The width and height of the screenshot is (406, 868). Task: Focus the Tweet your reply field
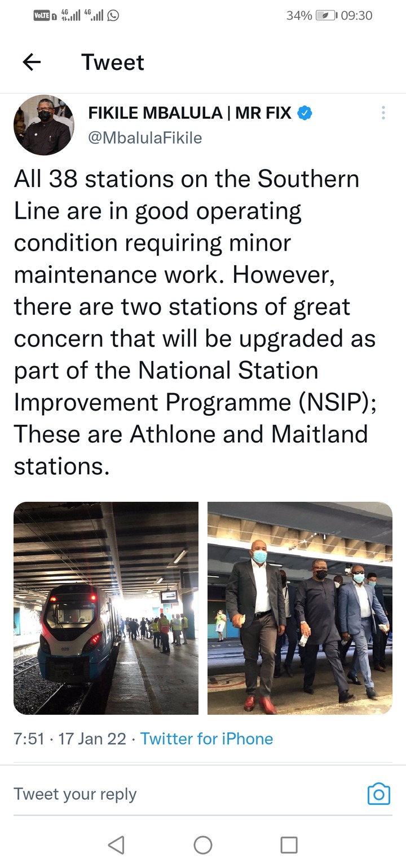[x=186, y=794]
